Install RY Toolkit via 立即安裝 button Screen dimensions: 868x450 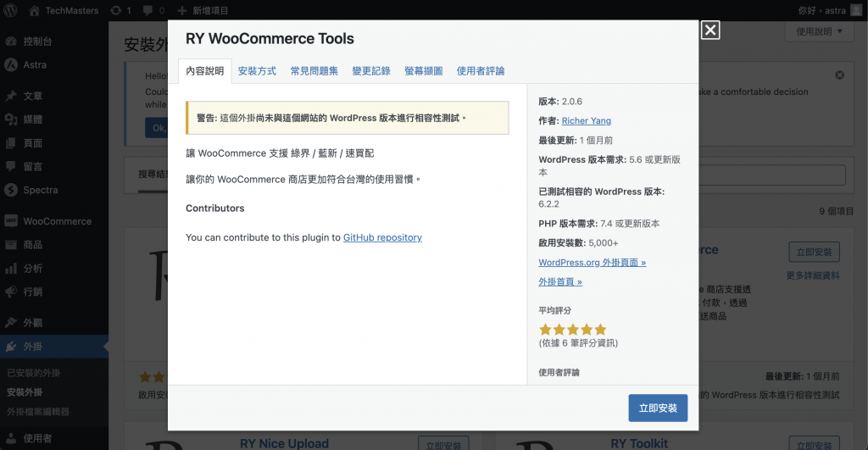[814, 444]
